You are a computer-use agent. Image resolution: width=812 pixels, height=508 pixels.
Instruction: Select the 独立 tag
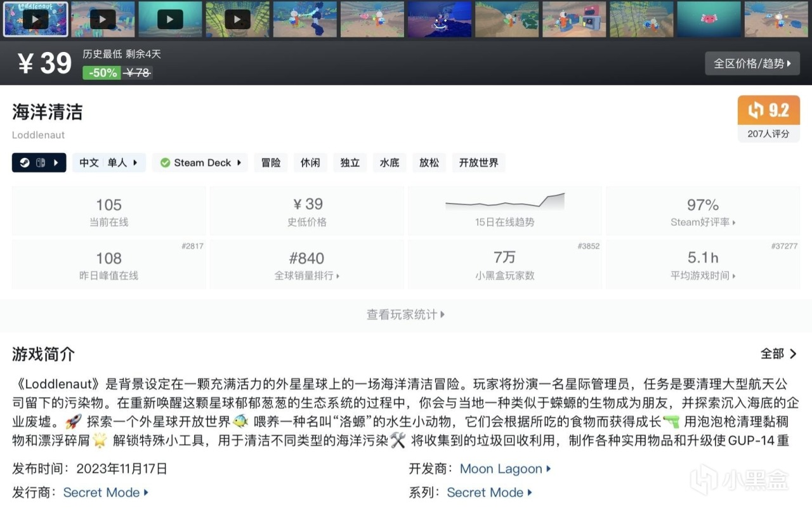[x=350, y=163]
